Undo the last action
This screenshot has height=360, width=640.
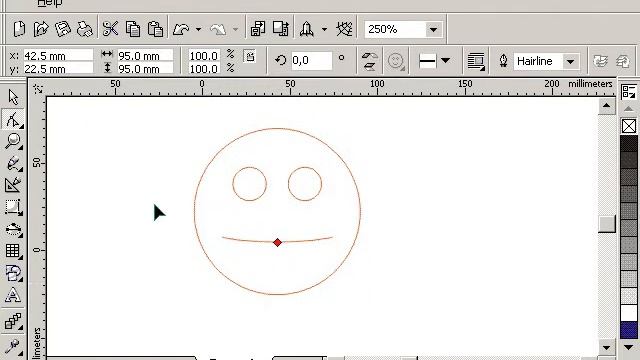point(181,29)
